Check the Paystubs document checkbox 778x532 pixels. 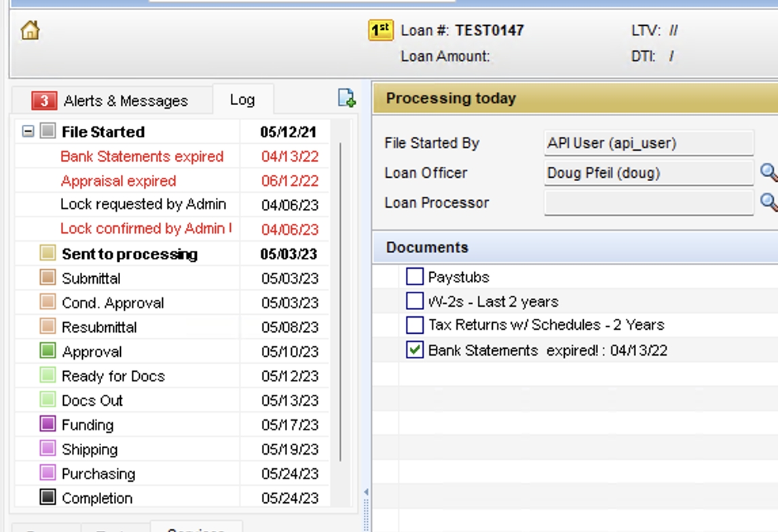[x=414, y=277]
